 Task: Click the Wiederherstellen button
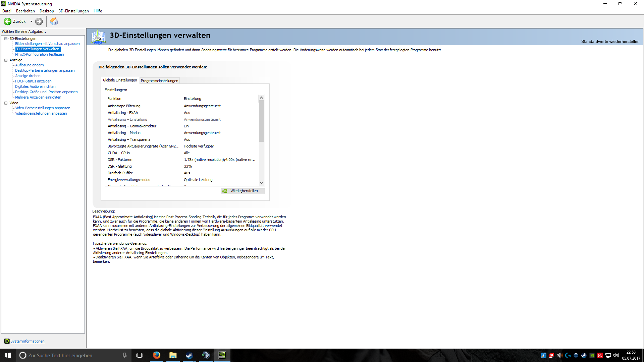(x=243, y=191)
